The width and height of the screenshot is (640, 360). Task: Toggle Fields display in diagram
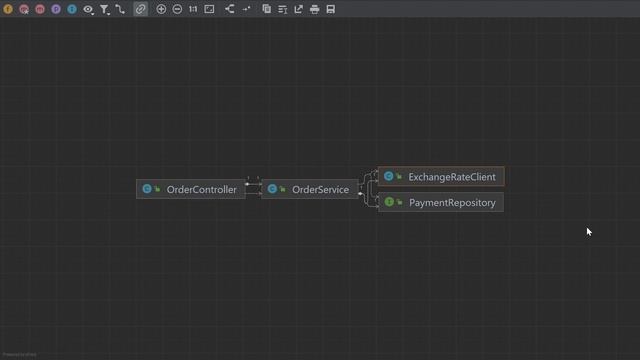8,9
